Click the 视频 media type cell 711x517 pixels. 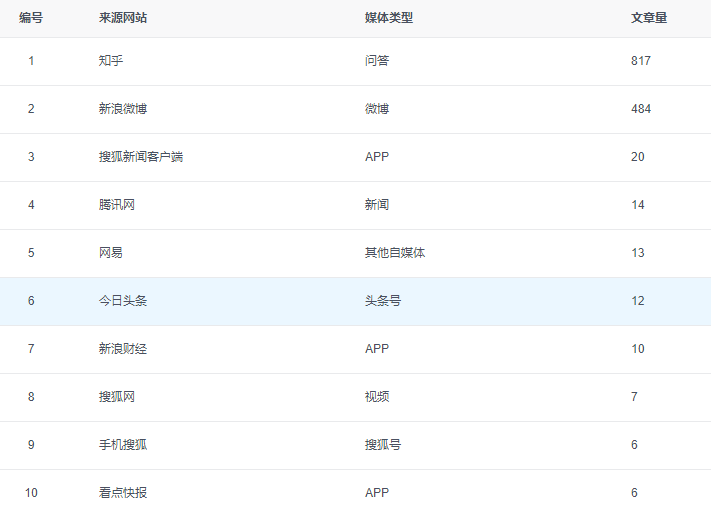[x=377, y=397]
